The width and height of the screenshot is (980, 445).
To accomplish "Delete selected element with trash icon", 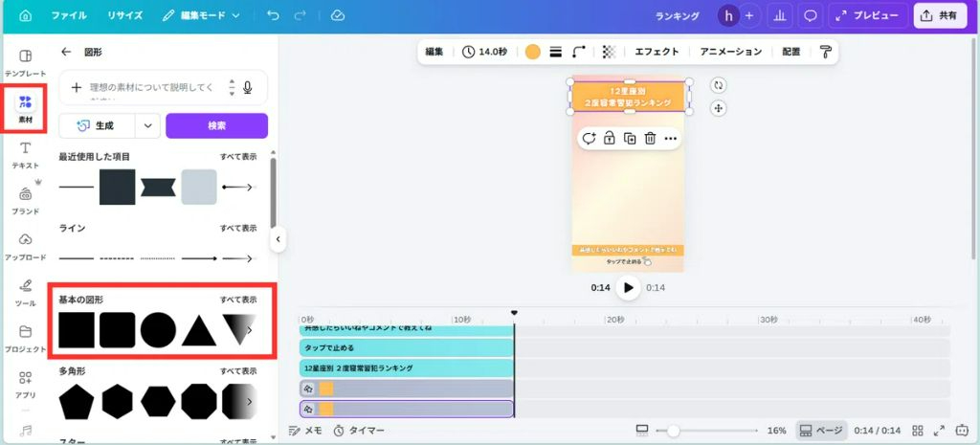I will [650, 139].
